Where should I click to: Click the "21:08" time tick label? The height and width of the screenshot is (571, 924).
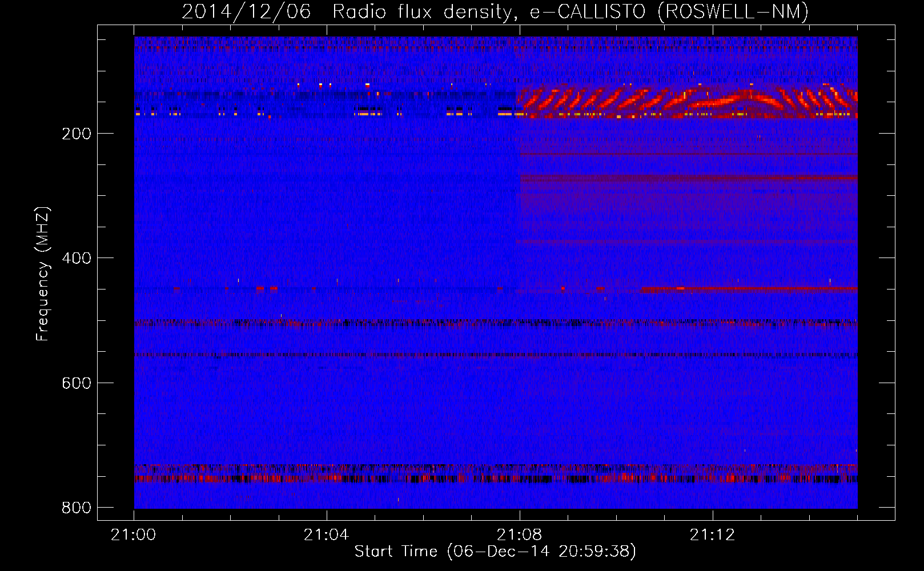point(520,535)
